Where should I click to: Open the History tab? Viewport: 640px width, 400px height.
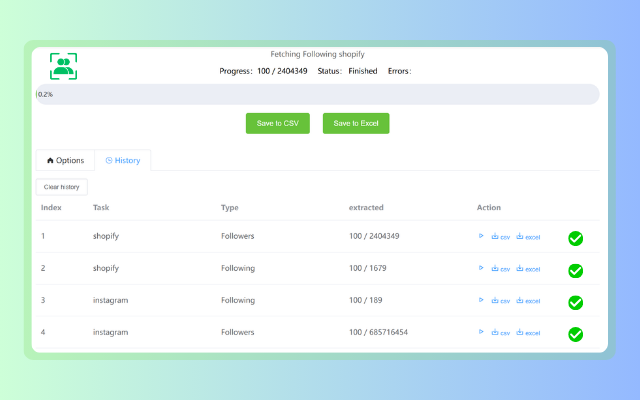[123, 160]
